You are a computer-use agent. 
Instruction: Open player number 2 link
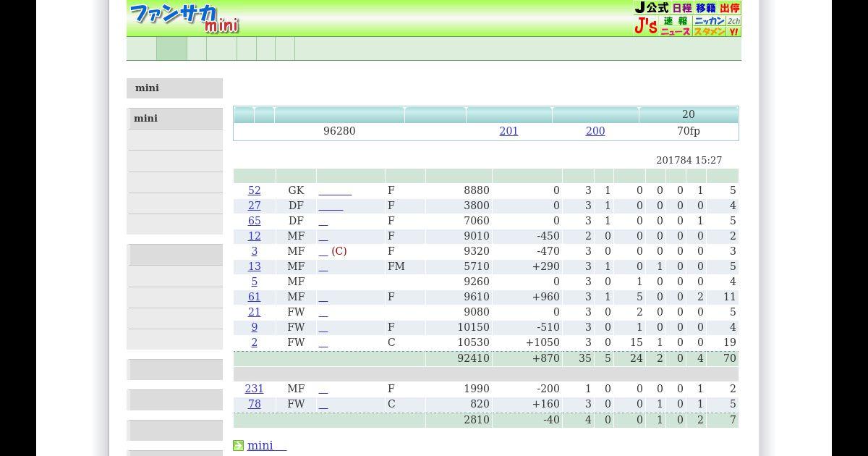click(x=254, y=342)
